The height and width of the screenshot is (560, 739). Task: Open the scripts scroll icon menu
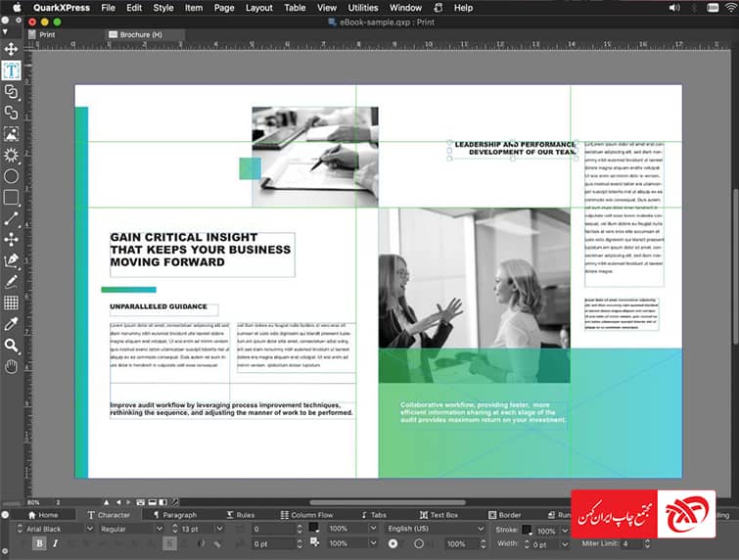pyautogui.click(x=439, y=8)
